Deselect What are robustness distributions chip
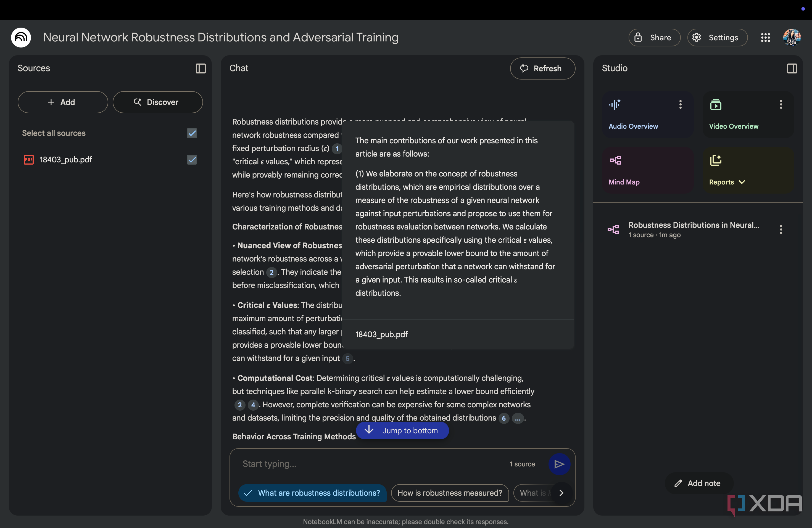The image size is (812, 528). pyautogui.click(x=313, y=493)
